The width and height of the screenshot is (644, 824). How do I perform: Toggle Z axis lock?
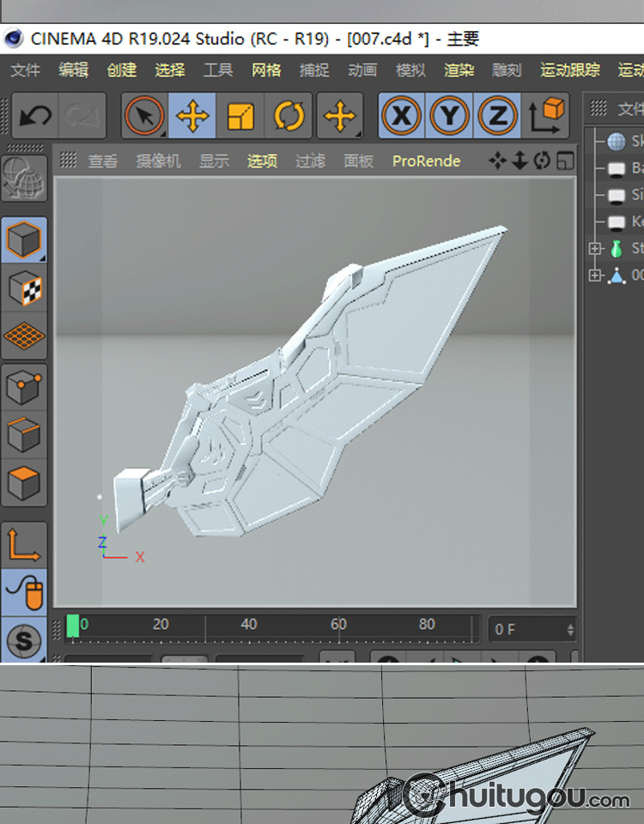click(497, 116)
